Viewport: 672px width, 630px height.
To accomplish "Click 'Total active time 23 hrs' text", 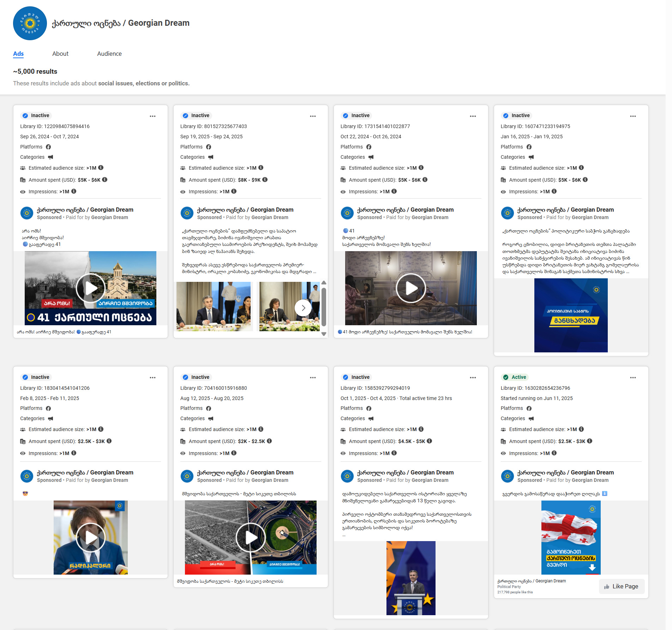I will pos(426,398).
